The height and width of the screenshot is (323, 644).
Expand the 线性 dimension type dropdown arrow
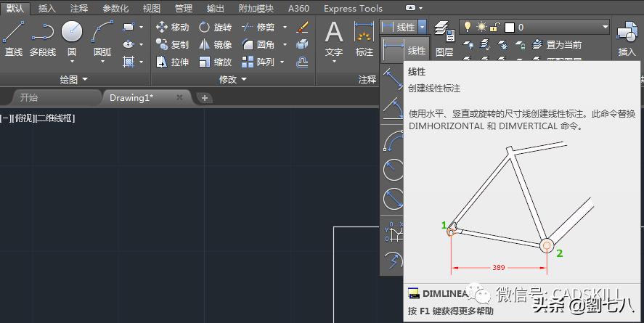point(423,27)
